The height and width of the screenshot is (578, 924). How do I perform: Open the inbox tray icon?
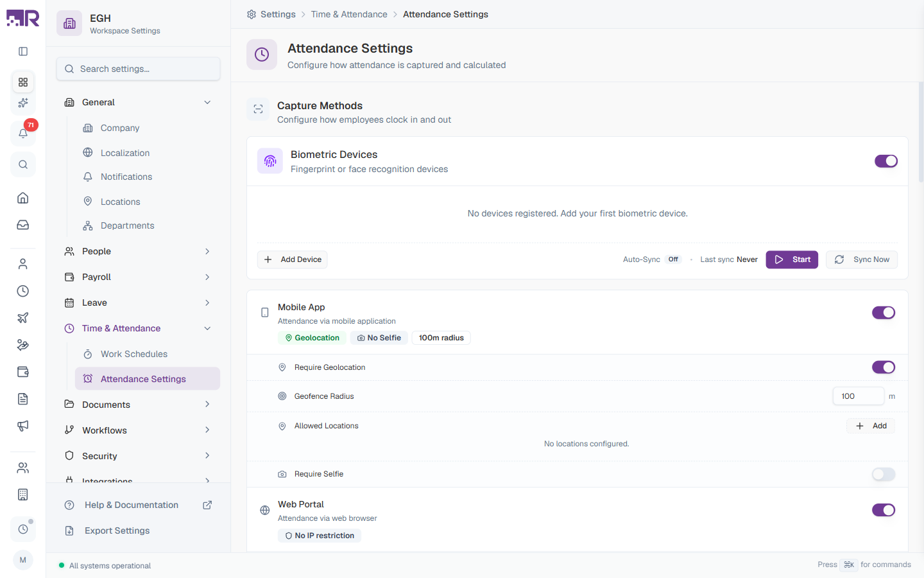(x=23, y=225)
